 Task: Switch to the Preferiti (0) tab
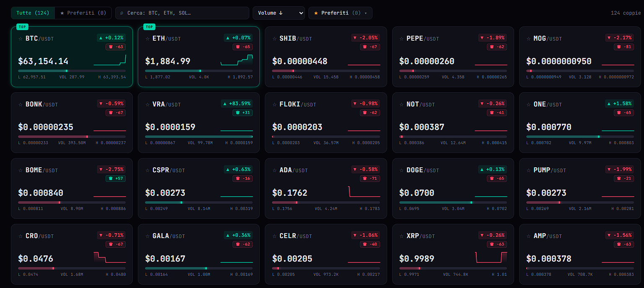[x=83, y=13]
